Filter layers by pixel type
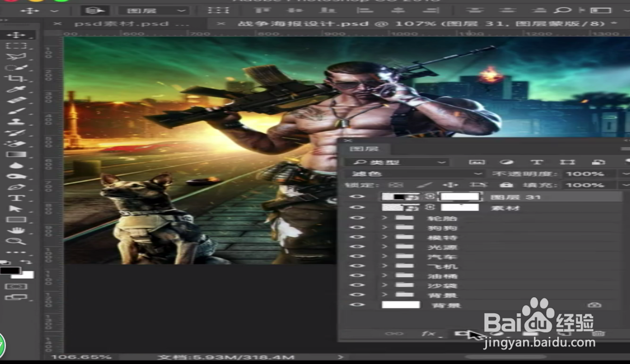Screen dimensions: 630x364 477,162
